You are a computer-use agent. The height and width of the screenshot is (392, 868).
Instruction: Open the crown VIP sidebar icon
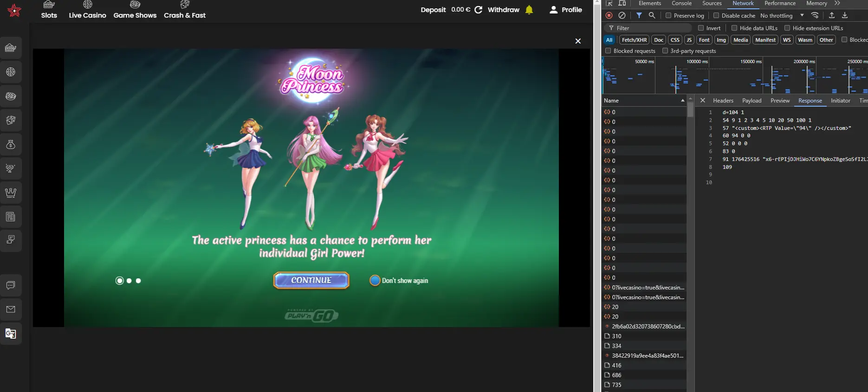pos(11,193)
